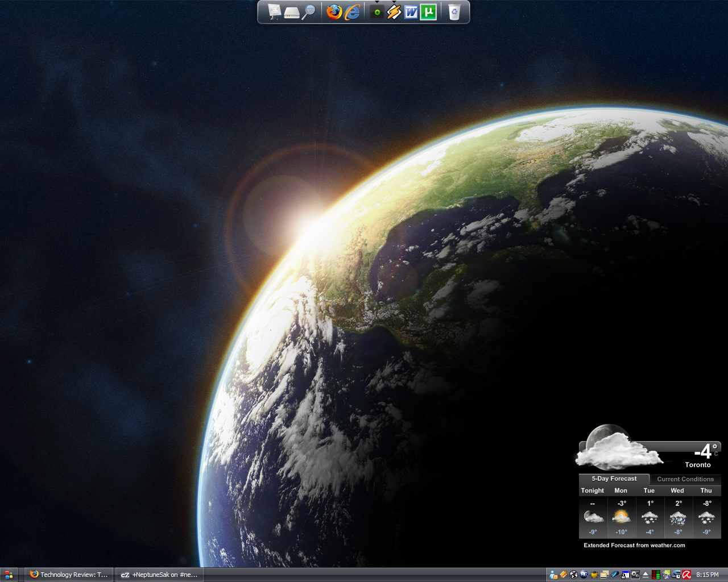Screen dimensions: 728x582
Task: Open the Extended Forecast from weather.com link
Action: tap(634, 545)
